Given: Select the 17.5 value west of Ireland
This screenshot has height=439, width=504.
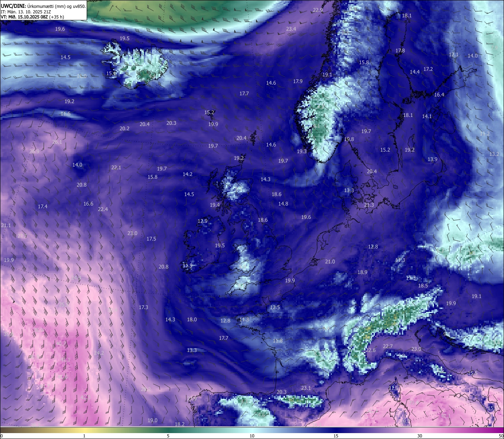Looking at the screenshot, I should pyautogui.click(x=151, y=239).
